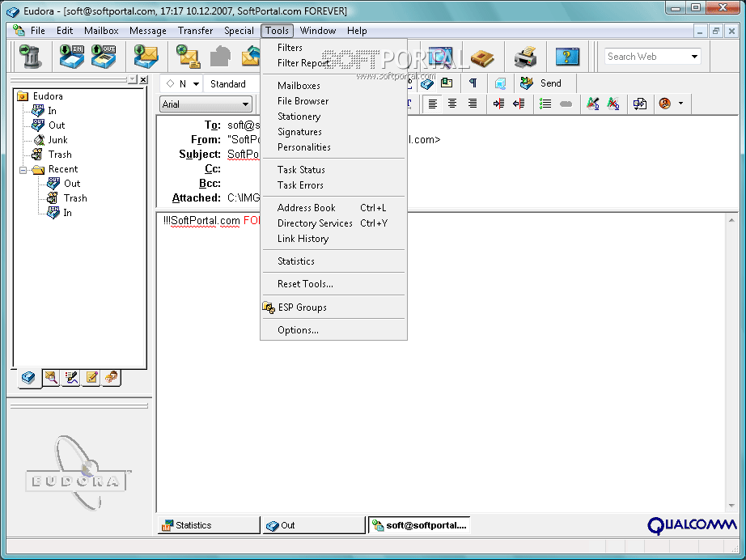
Task: Align text left in formatting toolbar
Action: [433, 104]
